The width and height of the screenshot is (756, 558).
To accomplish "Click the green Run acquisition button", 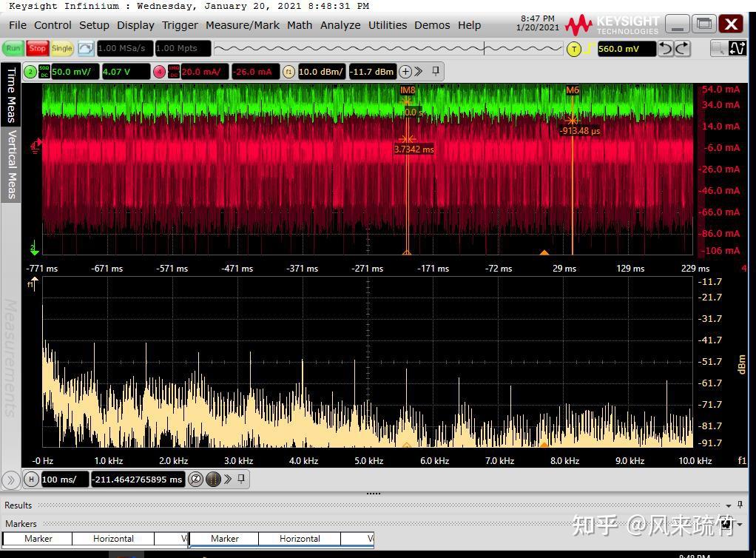I will click(x=13, y=48).
